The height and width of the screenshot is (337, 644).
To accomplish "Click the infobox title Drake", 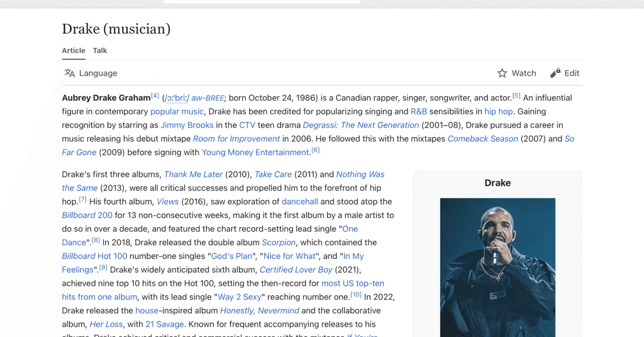I will click(x=498, y=183).
